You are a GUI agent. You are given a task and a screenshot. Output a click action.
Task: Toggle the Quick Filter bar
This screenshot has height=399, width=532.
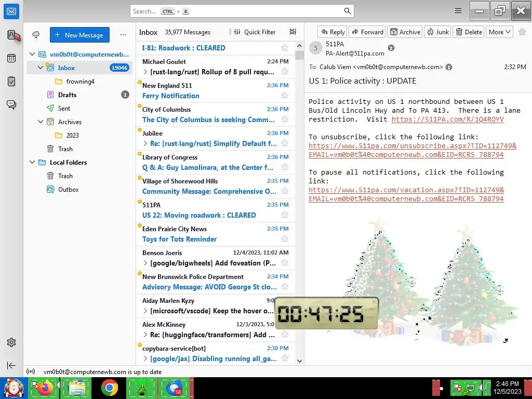[254, 32]
